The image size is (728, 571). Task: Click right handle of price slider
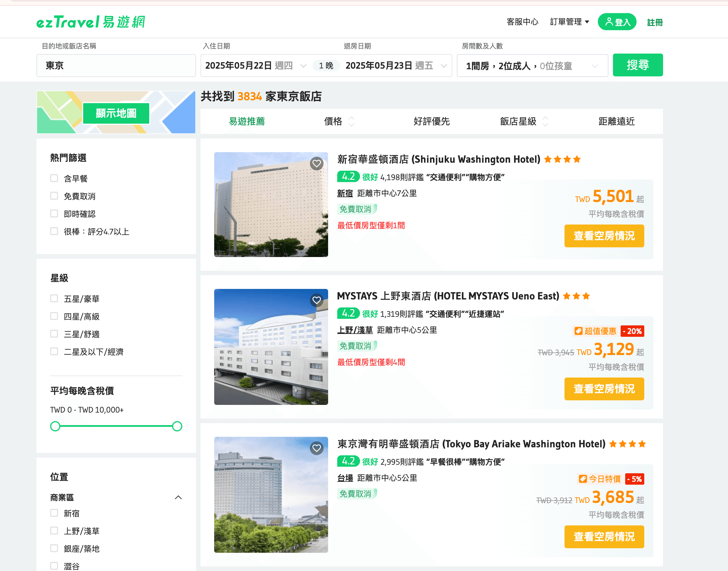(177, 426)
